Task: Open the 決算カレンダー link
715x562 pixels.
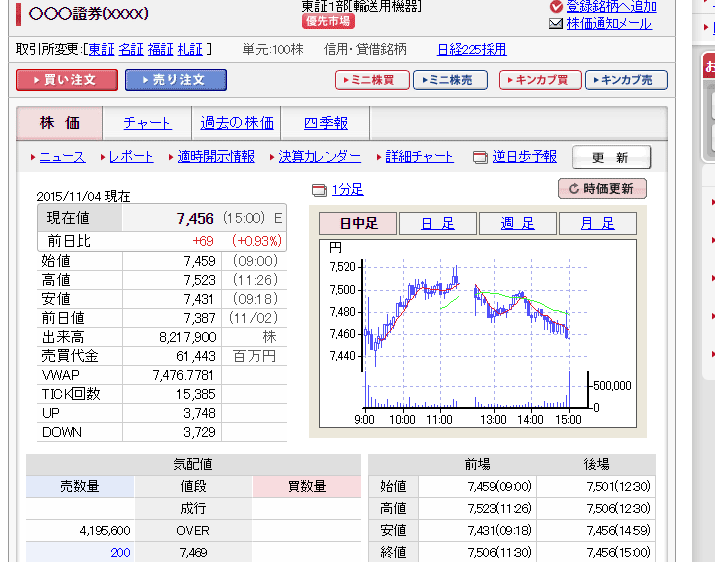Action: point(319,157)
